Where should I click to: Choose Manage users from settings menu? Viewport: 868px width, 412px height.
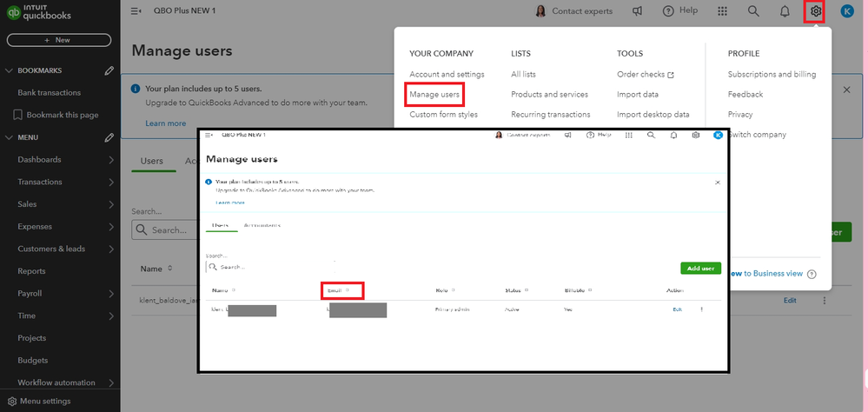click(x=434, y=95)
